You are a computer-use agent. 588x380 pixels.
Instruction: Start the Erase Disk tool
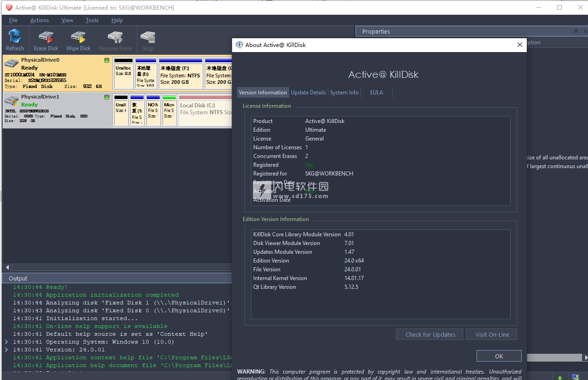46,41
